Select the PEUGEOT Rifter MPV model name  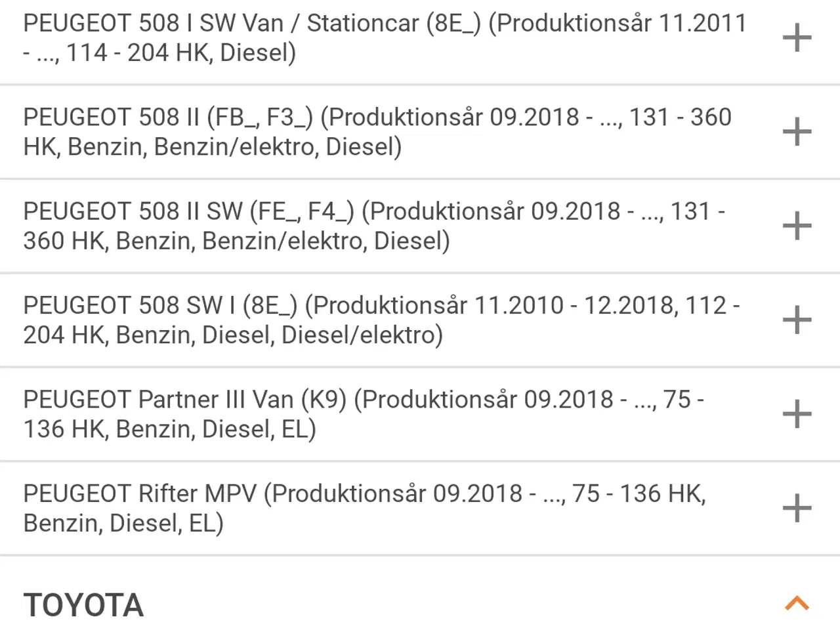(x=364, y=507)
